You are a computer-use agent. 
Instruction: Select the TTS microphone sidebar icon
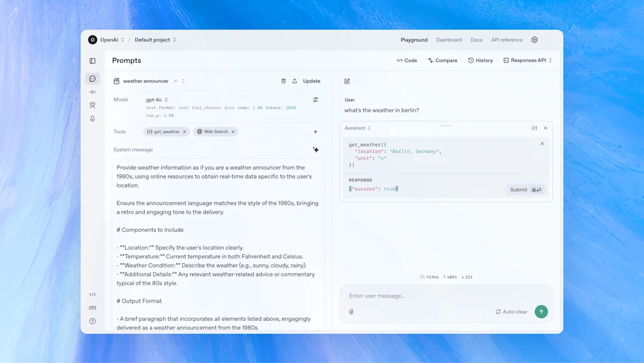point(92,119)
